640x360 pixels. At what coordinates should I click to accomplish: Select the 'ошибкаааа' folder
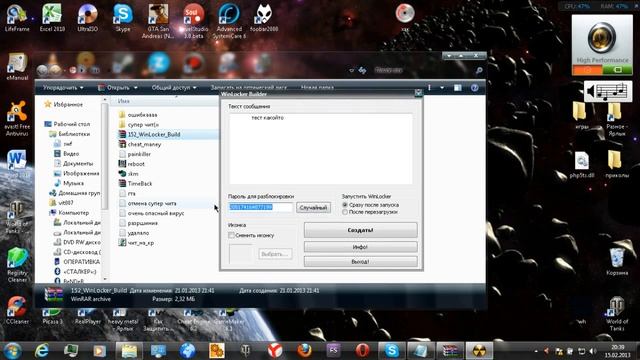pyautogui.click(x=142, y=115)
